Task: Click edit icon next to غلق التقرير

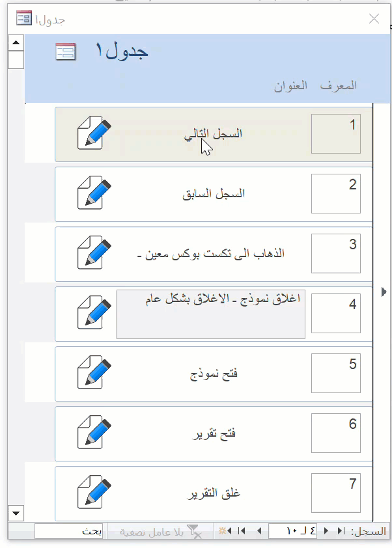Action: [94, 492]
